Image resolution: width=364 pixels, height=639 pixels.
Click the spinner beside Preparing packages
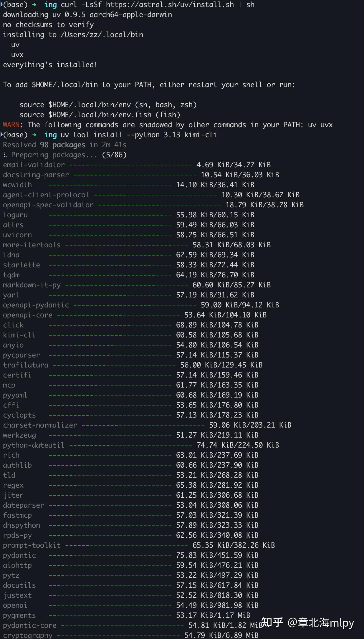click(5, 155)
